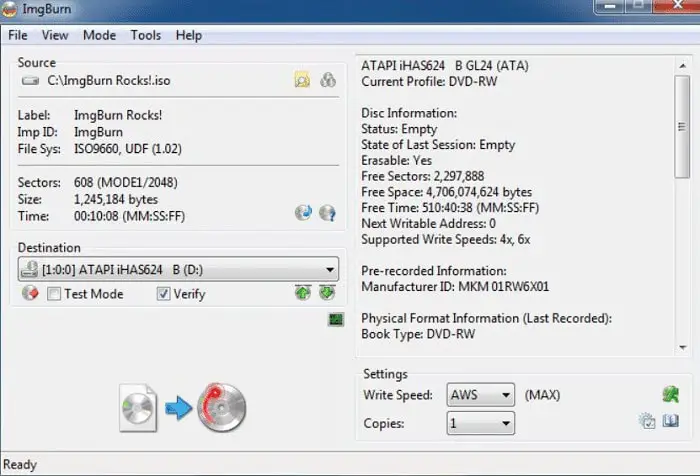700x476 pixels.
Task: Click the Current Profile: DVD-RW line
Action: [429, 82]
